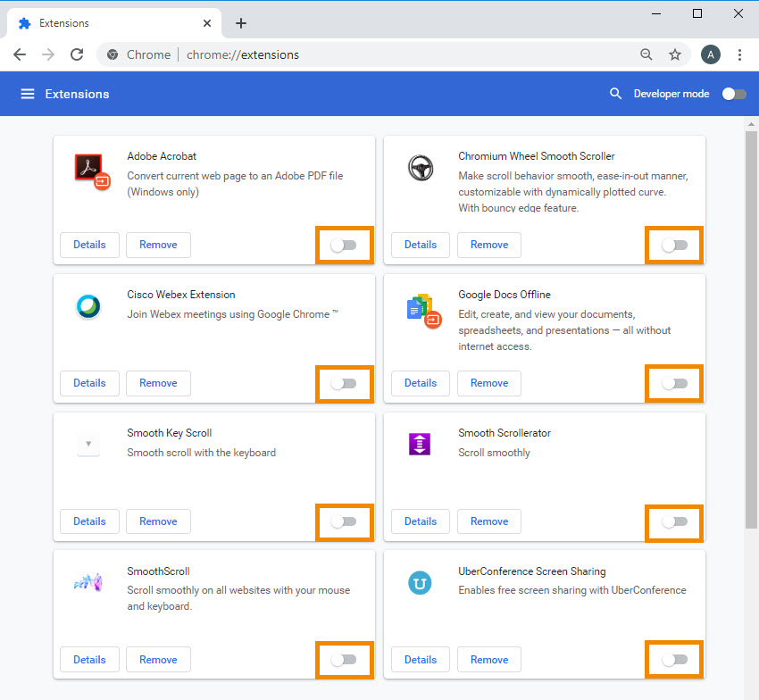Screen dimensions: 759x700
Task: Reload the page with the refresh icon
Action: pos(77,54)
